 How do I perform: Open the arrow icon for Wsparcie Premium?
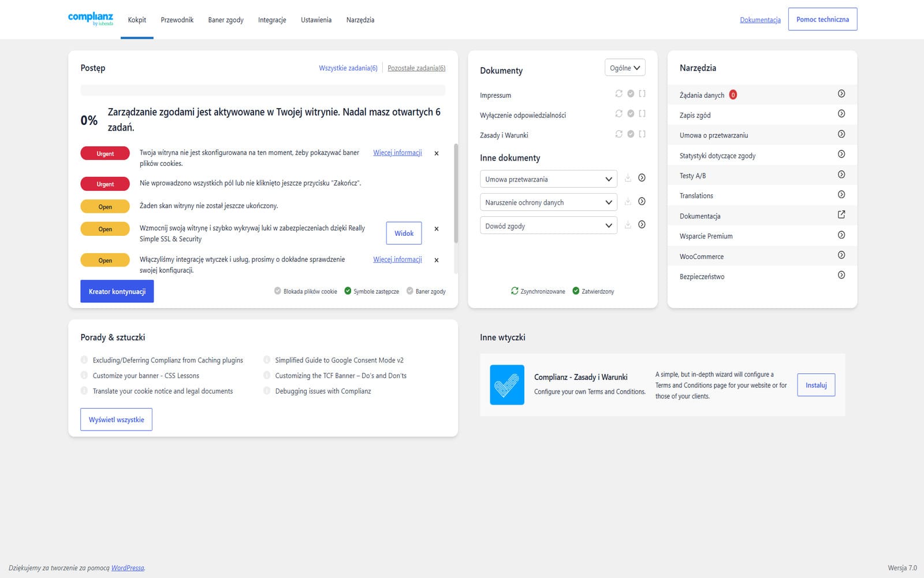pos(841,235)
